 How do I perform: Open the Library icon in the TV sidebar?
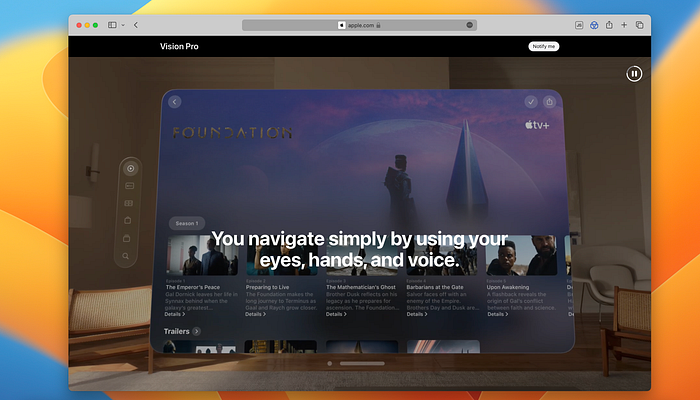[127, 238]
